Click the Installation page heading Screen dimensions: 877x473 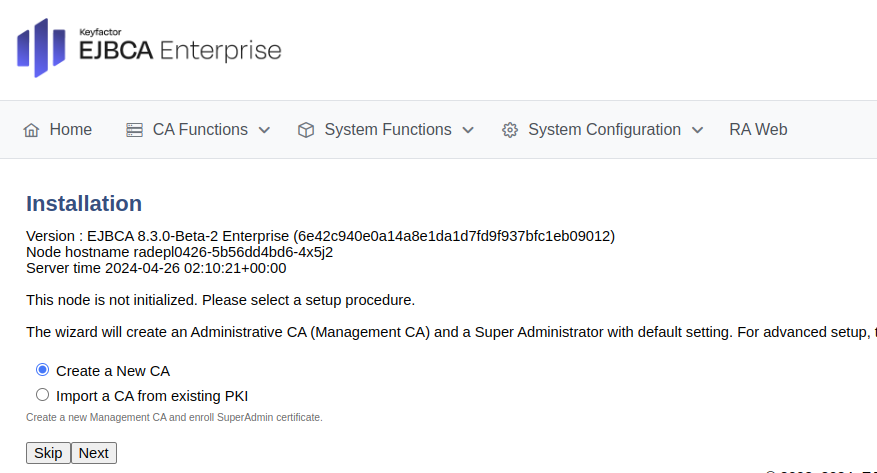click(x=84, y=204)
